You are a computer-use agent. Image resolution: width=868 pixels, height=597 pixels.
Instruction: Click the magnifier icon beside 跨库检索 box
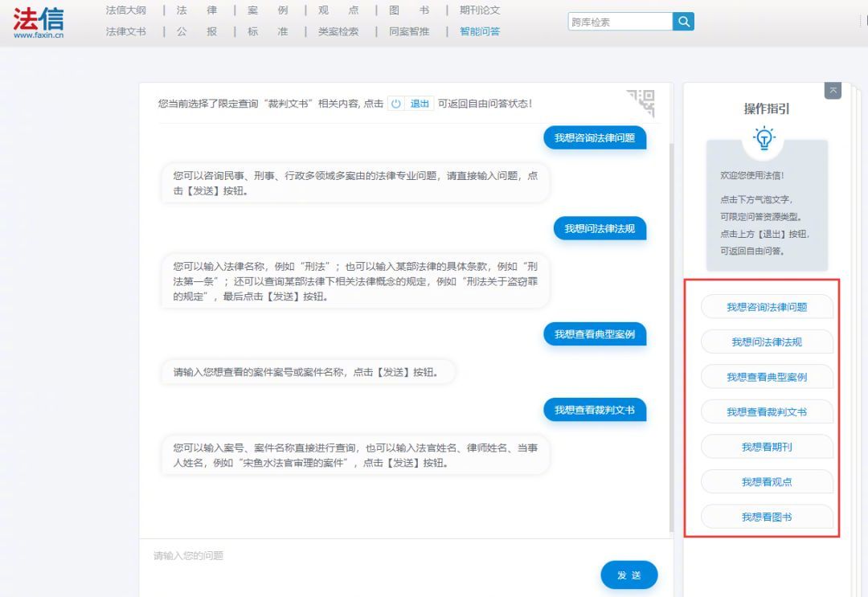pos(682,21)
